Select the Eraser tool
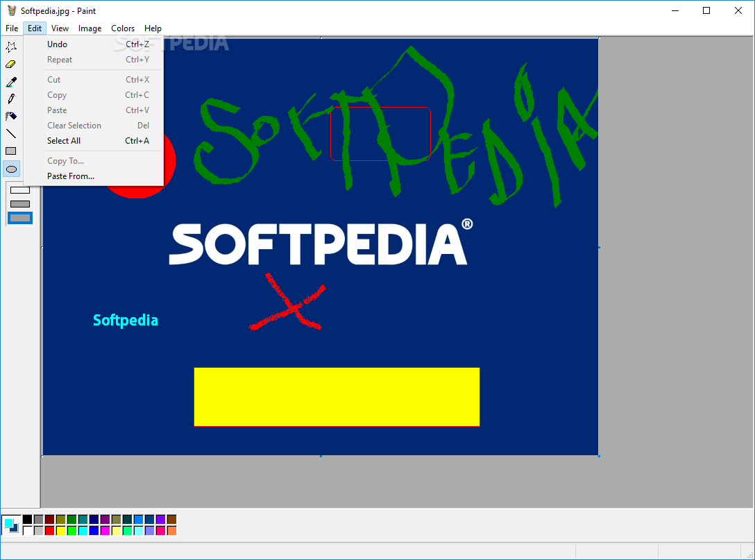The width and height of the screenshot is (755, 560). click(11, 64)
